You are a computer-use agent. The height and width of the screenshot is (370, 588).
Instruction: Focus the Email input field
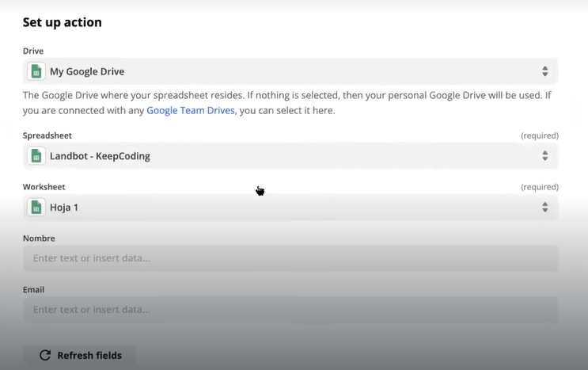click(290, 310)
